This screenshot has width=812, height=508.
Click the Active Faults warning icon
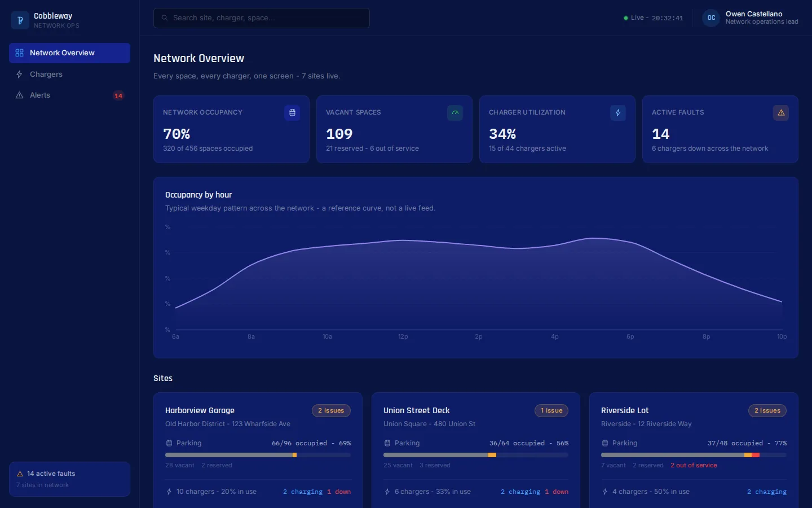coord(781,113)
